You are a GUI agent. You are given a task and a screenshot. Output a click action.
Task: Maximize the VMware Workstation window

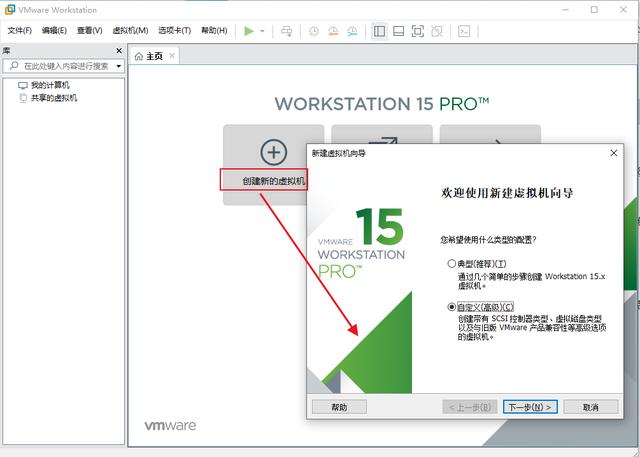(x=594, y=9)
